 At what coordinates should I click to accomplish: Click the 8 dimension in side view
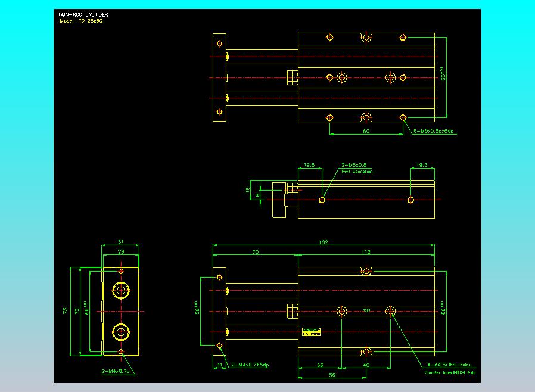point(257,195)
